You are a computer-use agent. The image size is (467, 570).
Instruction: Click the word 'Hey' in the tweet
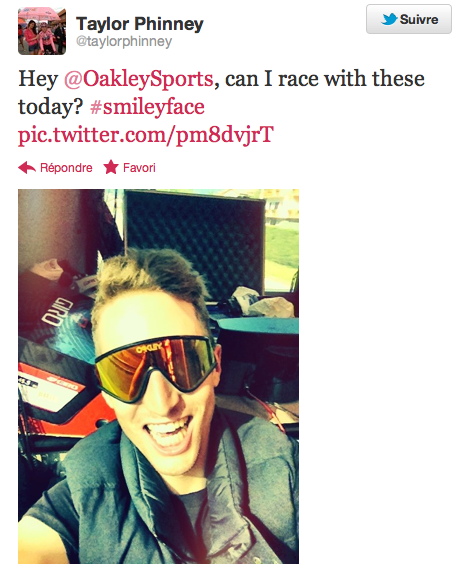pyautogui.click(x=38, y=79)
